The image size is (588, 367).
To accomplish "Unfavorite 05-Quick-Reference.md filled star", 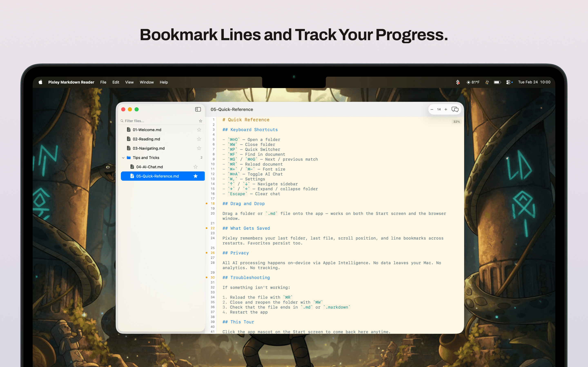I will click(195, 176).
